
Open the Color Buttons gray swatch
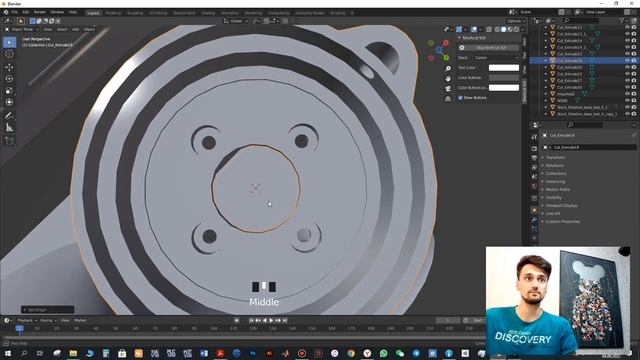pyautogui.click(x=504, y=78)
